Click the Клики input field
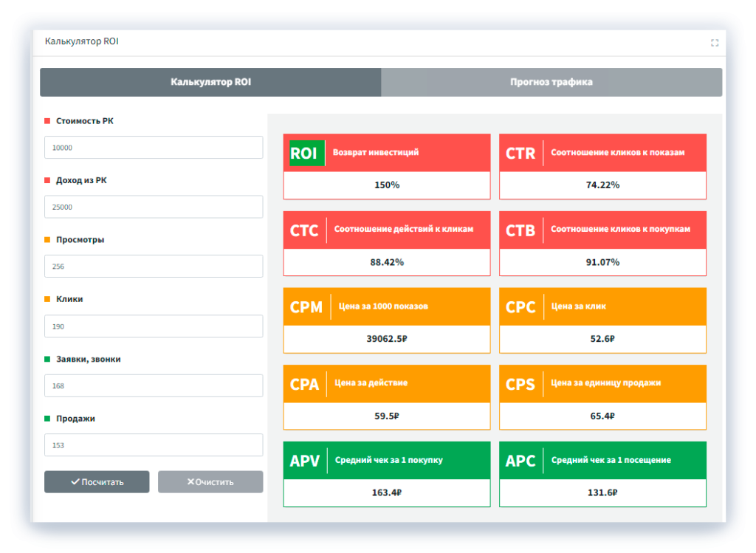The height and width of the screenshot is (553, 756). 154,326
